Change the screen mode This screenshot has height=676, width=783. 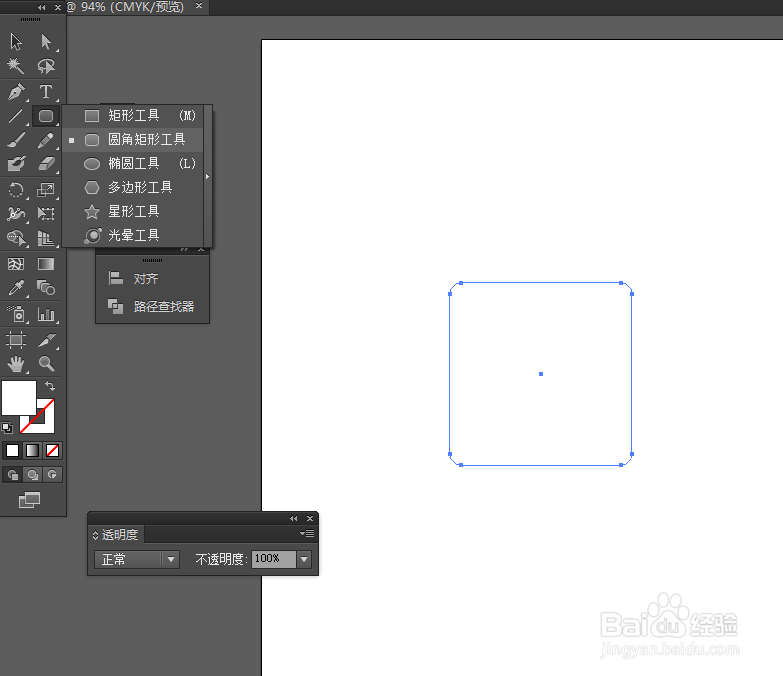(x=29, y=499)
